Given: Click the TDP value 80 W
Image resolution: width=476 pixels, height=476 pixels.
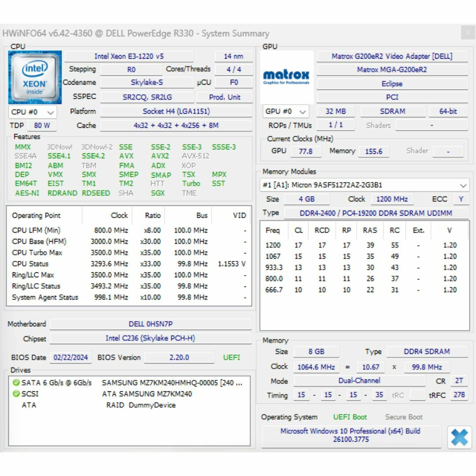Looking at the screenshot, I should [x=42, y=125].
